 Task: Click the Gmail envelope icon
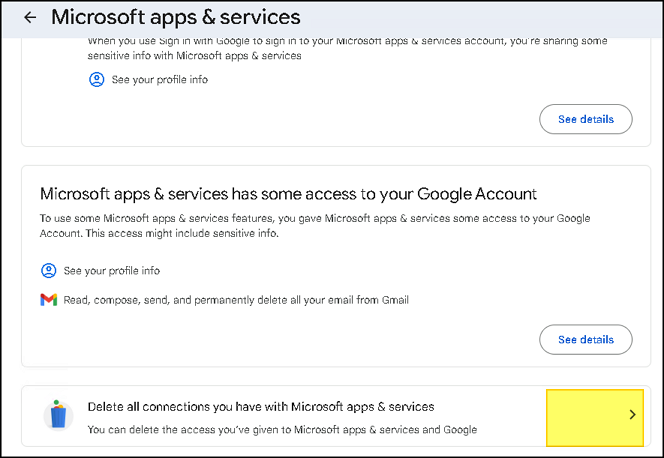[49, 300]
